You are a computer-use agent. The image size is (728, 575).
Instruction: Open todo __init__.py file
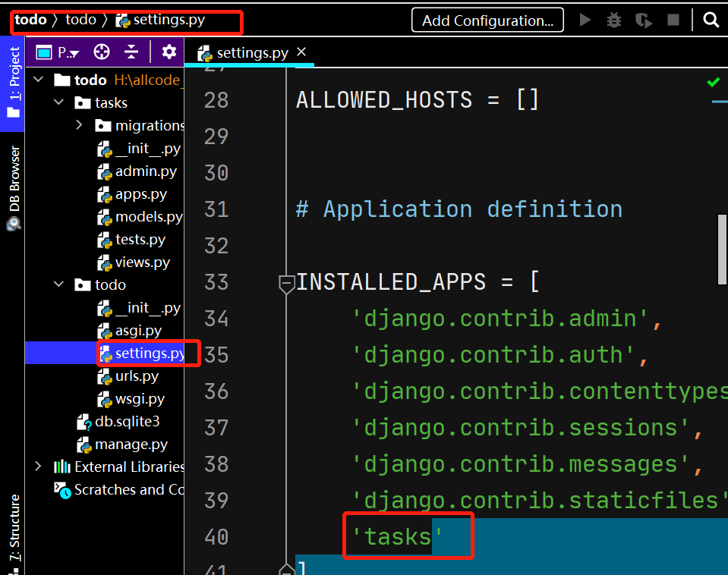pos(139,308)
